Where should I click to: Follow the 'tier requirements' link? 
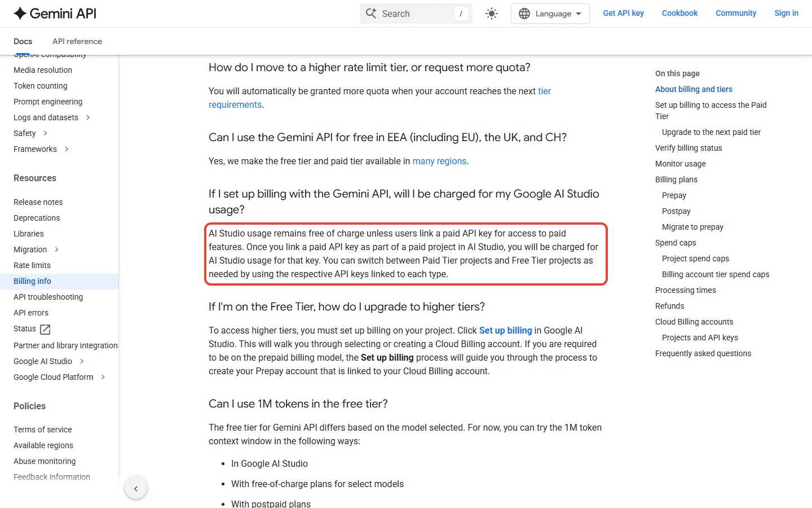pyautogui.click(x=235, y=104)
